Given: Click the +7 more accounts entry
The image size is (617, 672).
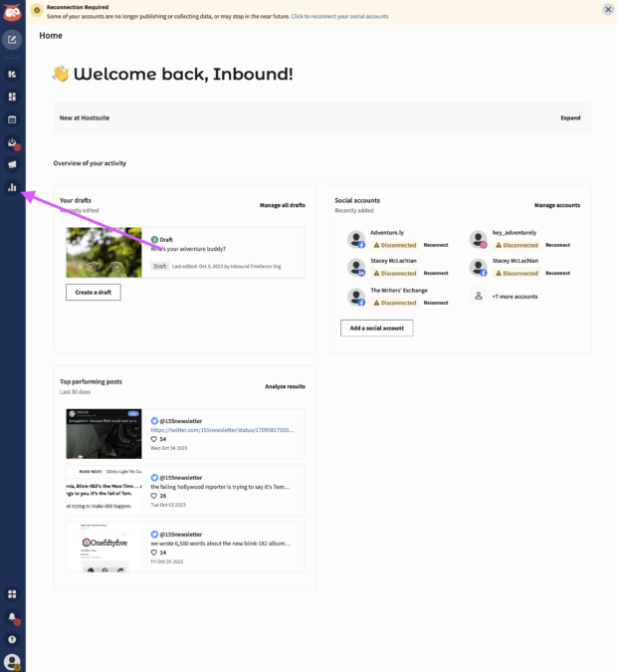Looking at the screenshot, I should 514,297.
